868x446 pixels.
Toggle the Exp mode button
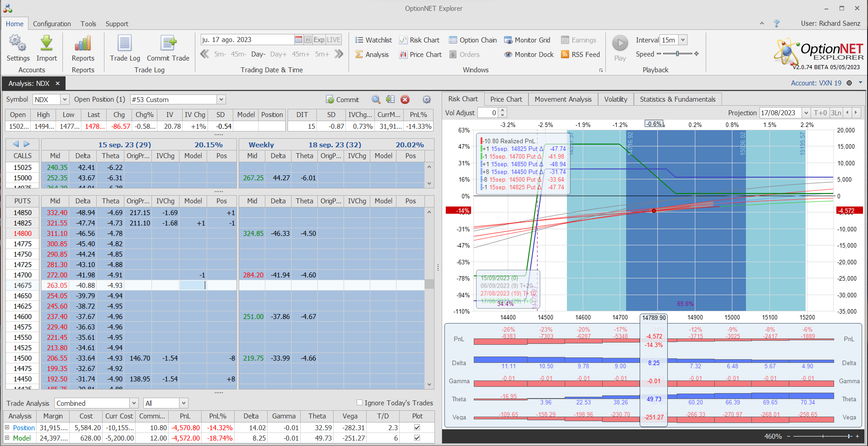319,40
